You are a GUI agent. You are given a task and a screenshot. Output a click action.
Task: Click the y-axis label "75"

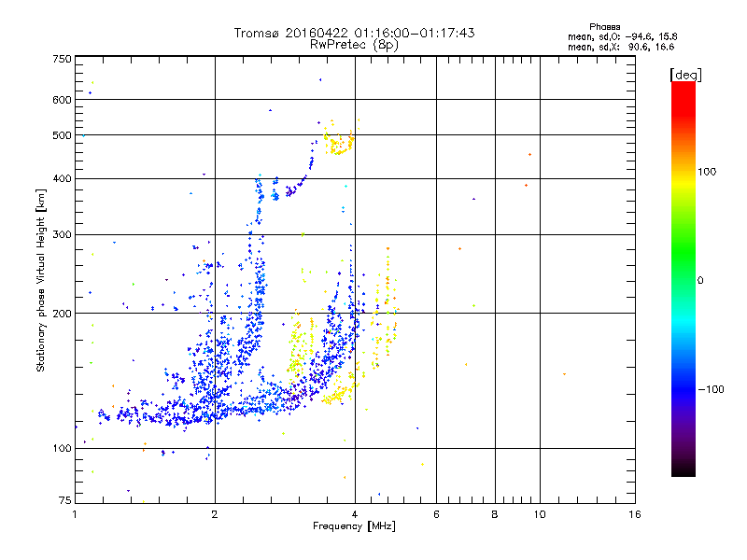65,500
